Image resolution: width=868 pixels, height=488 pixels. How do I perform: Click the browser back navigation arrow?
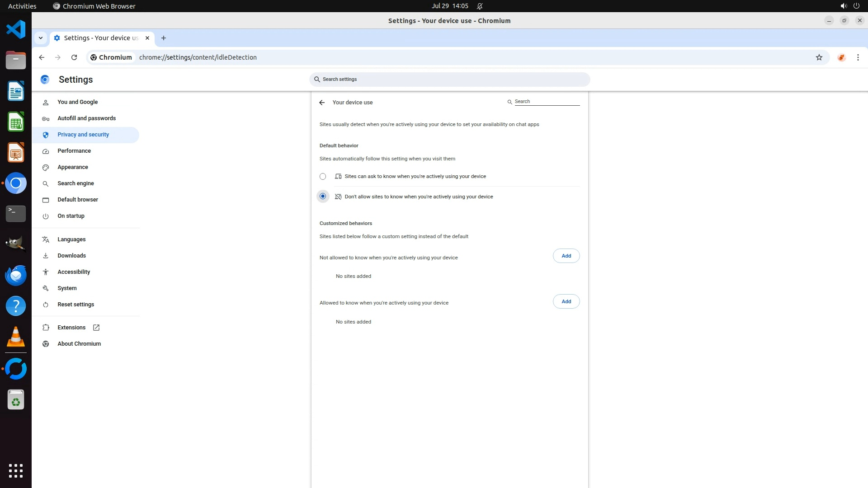tap(42, 57)
